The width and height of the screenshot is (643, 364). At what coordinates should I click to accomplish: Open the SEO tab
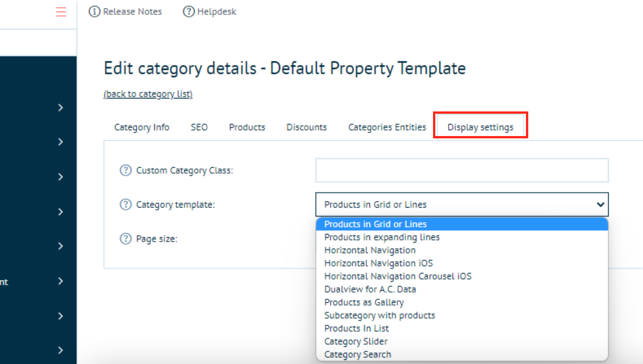point(199,127)
